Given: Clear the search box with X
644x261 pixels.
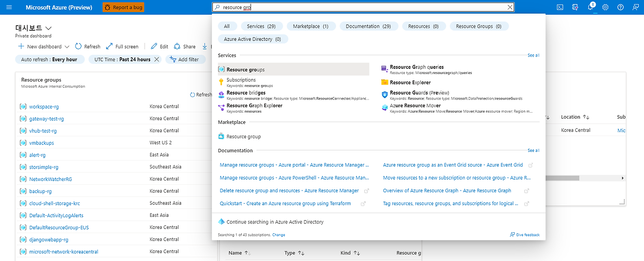Looking at the screenshot, I should coord(510,8).
